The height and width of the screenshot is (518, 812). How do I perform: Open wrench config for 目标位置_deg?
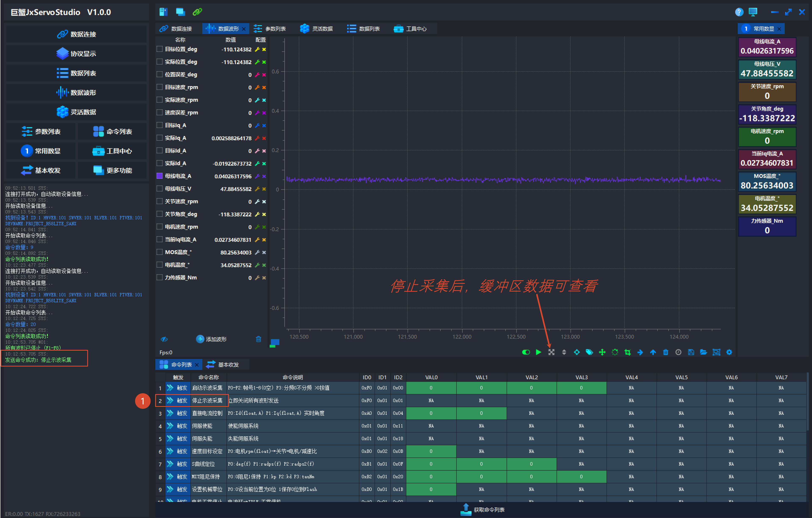pyautogui.click(x=257, y=49)
